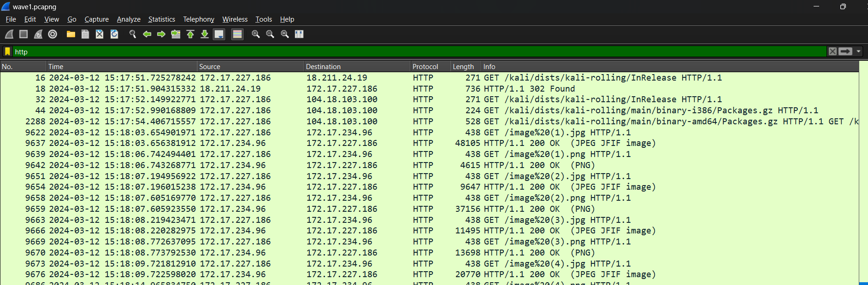Jump to the first packet
The image size is (868, 285).
pyautogui.click(x=190, y=34)
